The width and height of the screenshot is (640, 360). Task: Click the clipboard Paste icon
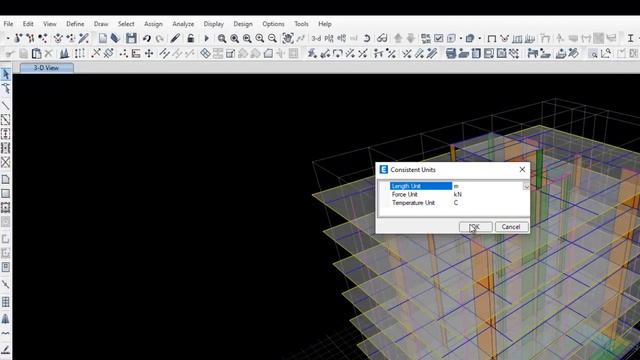point(36,53)
